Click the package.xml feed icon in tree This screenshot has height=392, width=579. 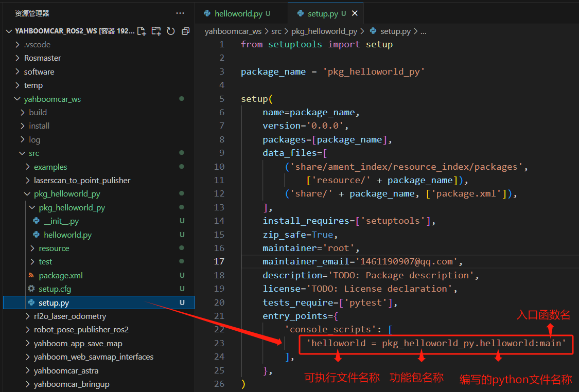pos(31,275)
